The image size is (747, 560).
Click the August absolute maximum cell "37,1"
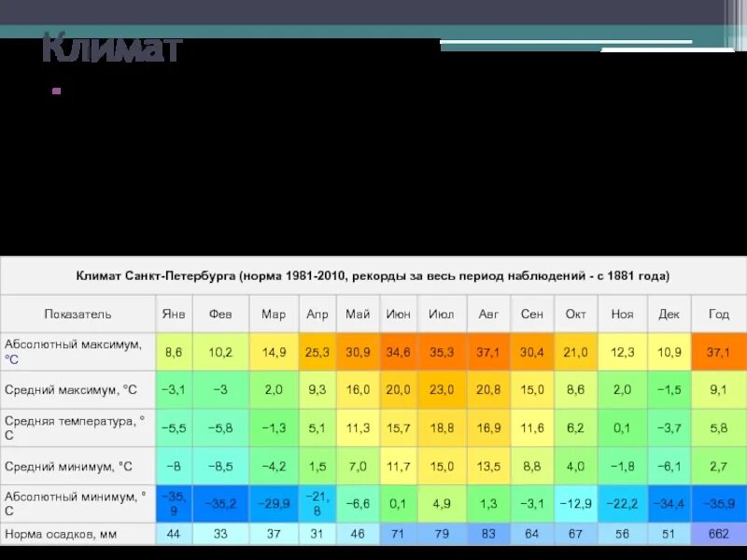click(488, 353)
